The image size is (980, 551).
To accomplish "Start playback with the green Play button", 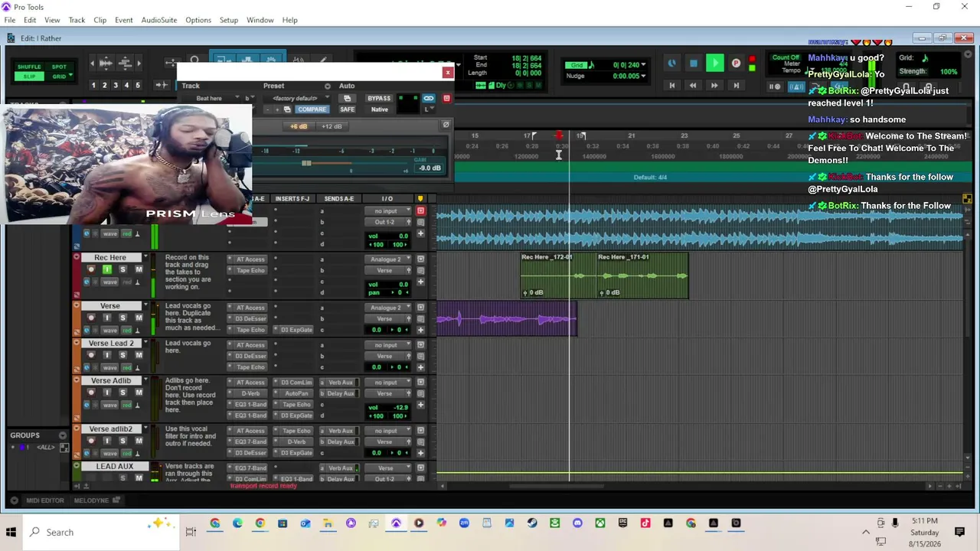I will (714, 64).
